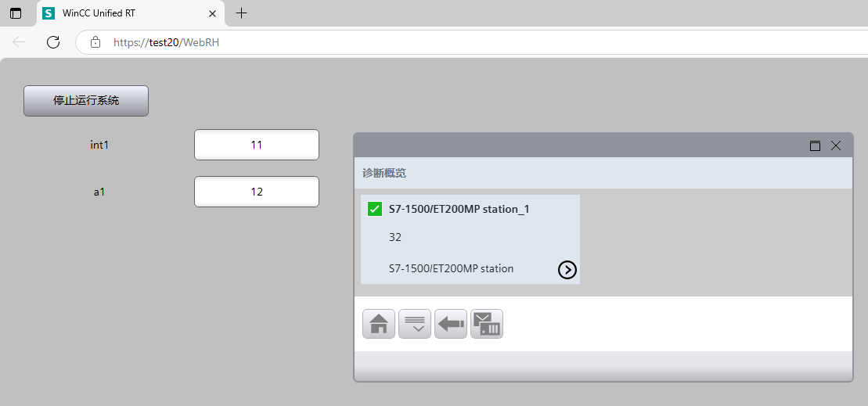Refresh the browser page
This screenshot has height=406, width=868.
pyautogui.click(x=53, y=42)
